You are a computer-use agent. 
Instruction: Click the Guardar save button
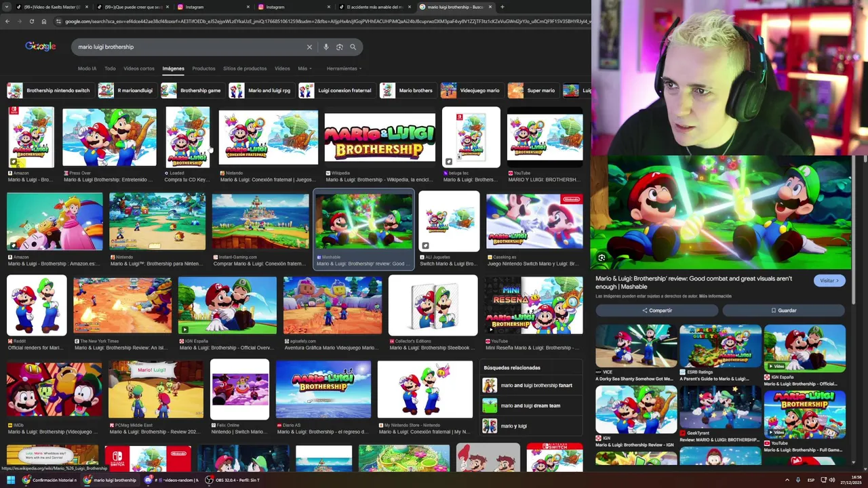pyautogui.click(x=783, y=310)
